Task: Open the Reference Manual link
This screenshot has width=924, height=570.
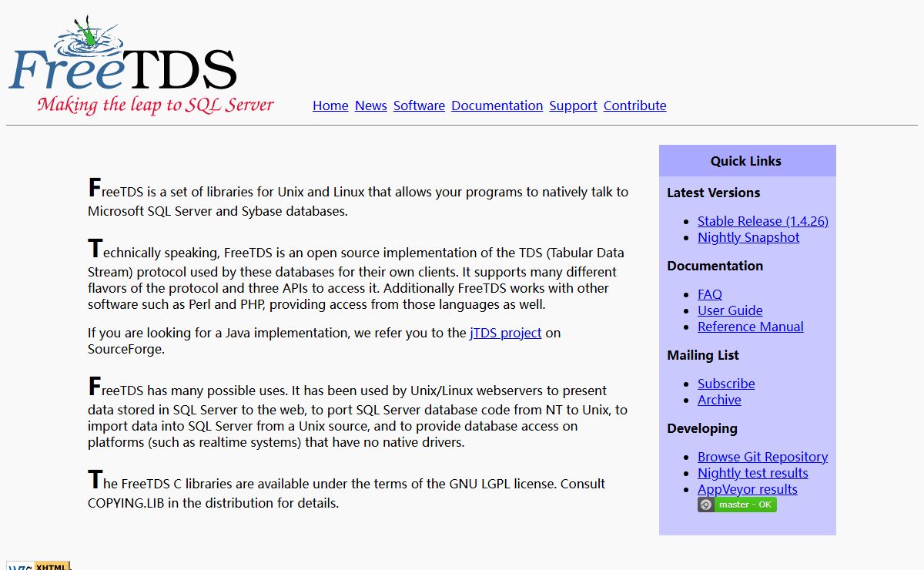Action: pyautogui.click(x=751, y=327)
